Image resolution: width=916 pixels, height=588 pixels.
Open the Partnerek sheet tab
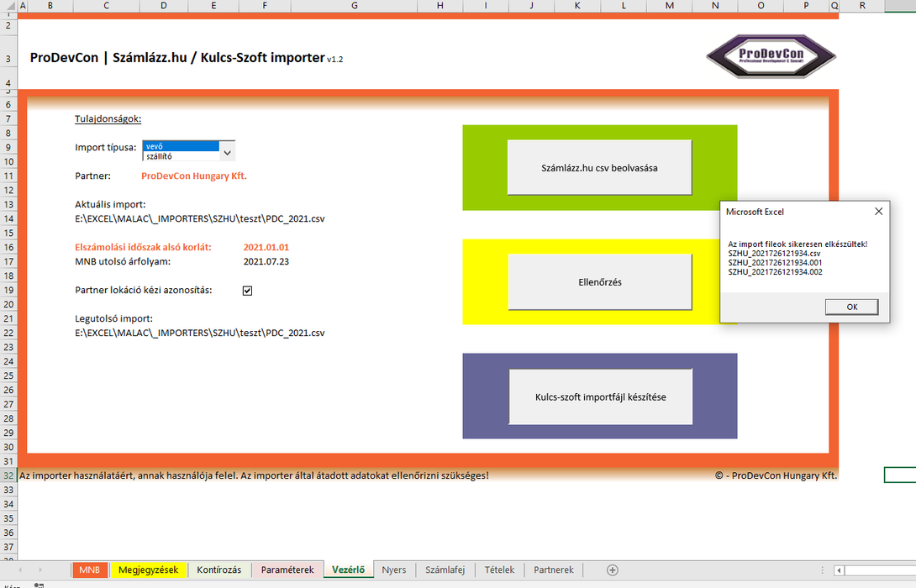coord(553,570)
